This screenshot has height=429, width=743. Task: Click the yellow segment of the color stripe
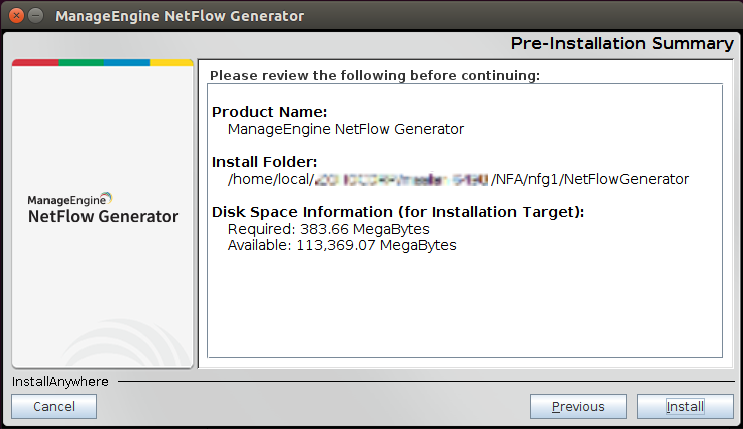coord(171,62)
